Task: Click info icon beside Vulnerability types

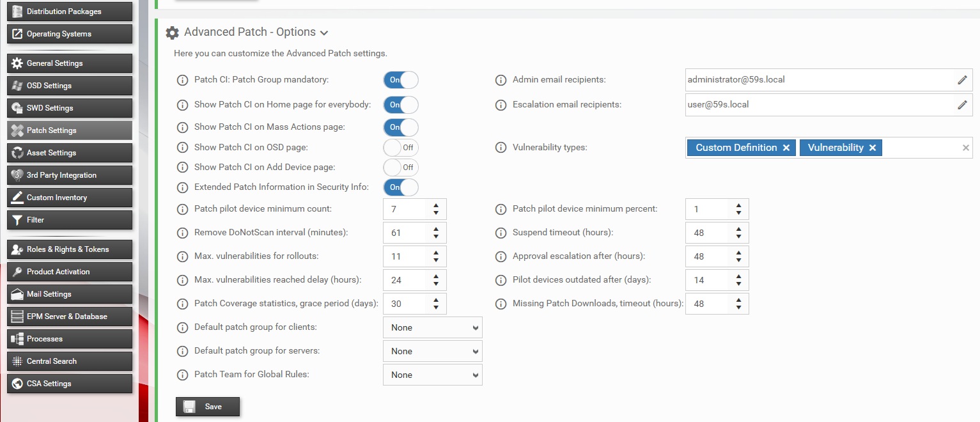Action: click(501, 148)
